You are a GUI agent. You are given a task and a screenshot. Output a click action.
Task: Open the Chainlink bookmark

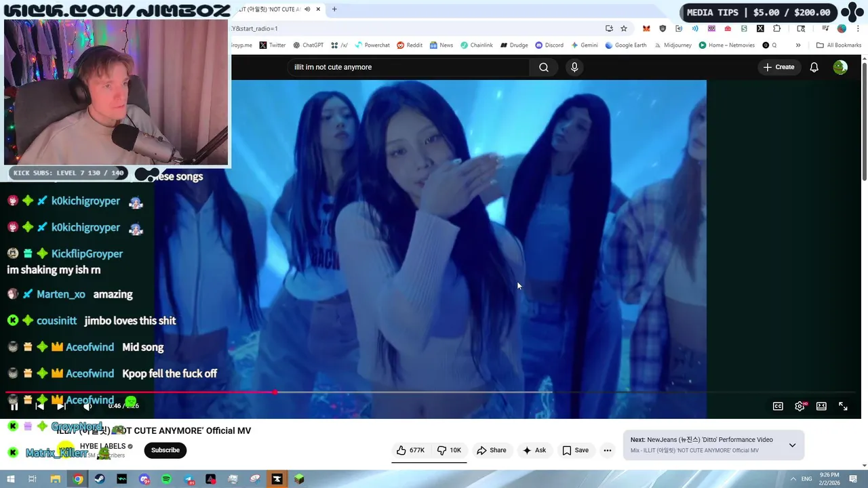(477, 45)
